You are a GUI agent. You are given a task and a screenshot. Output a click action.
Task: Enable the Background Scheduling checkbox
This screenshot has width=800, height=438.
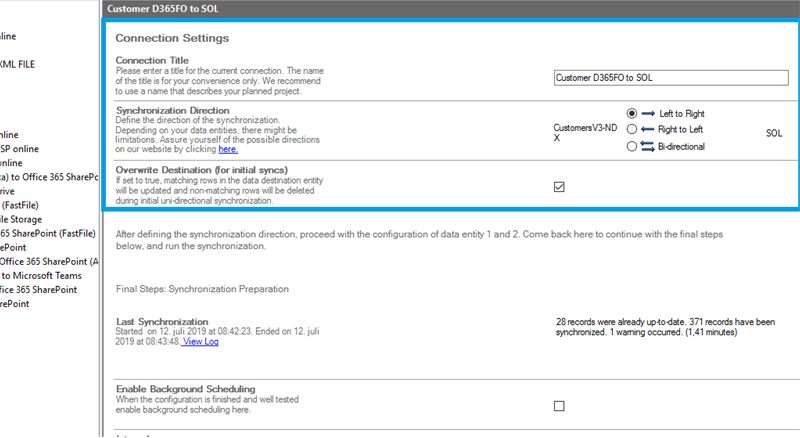click(559, 405)
